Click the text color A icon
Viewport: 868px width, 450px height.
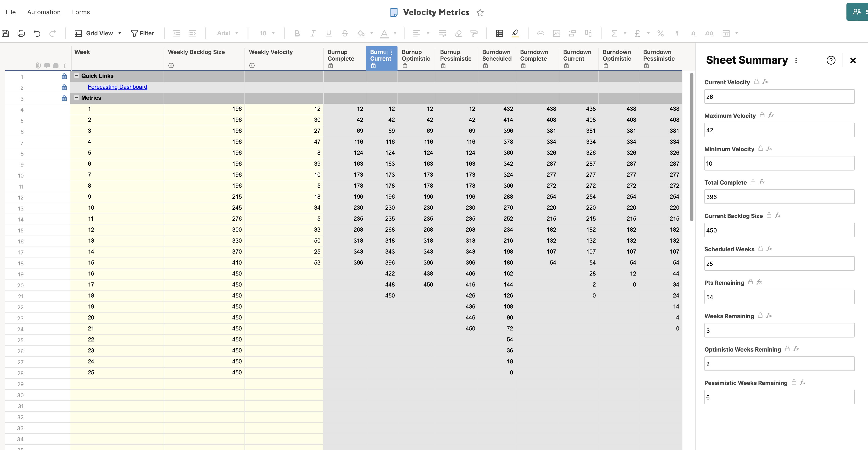[x=384, y=33]
